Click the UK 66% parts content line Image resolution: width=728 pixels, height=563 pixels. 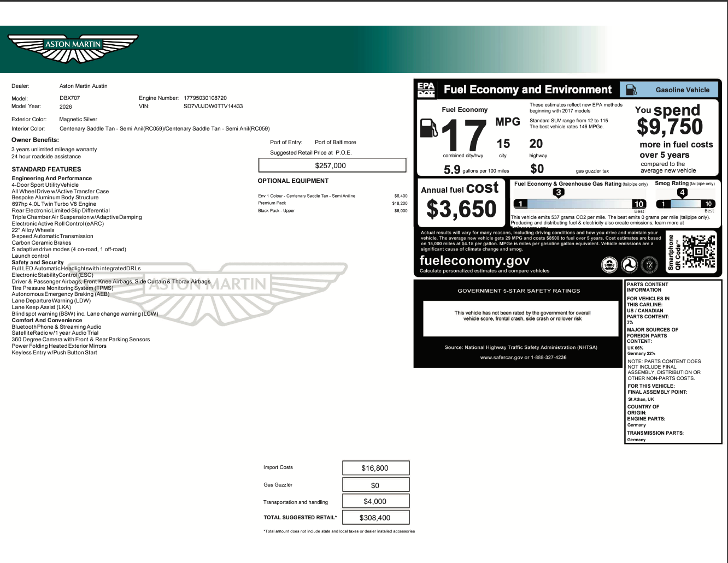click(x=635, y=348)
